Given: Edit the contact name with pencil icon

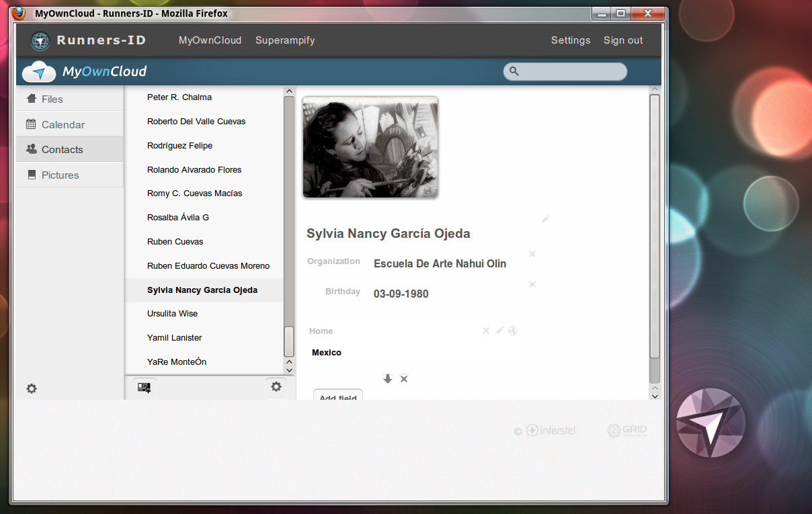Looking at the screenshot, I should coord(546,219).
